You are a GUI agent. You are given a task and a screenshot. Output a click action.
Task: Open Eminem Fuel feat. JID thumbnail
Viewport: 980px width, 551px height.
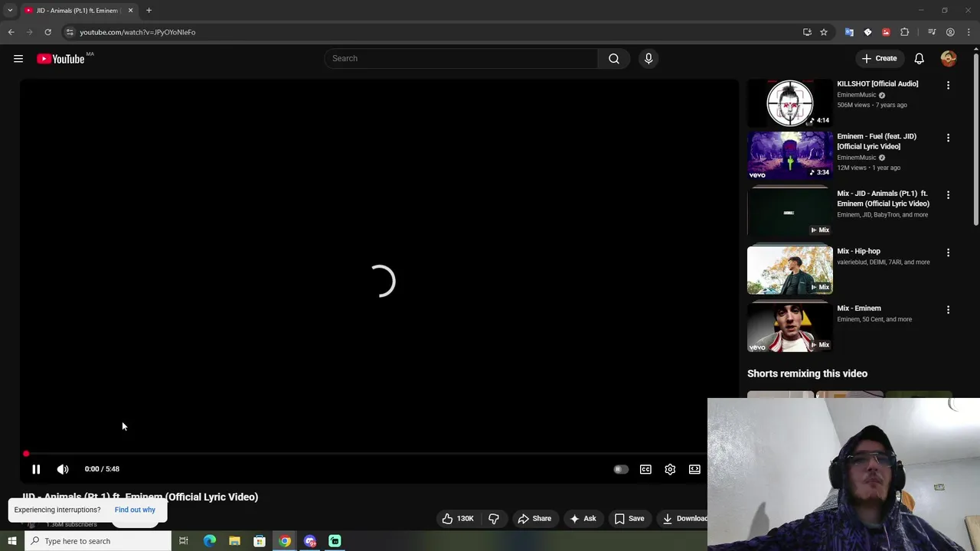click(x=789, y=155)
